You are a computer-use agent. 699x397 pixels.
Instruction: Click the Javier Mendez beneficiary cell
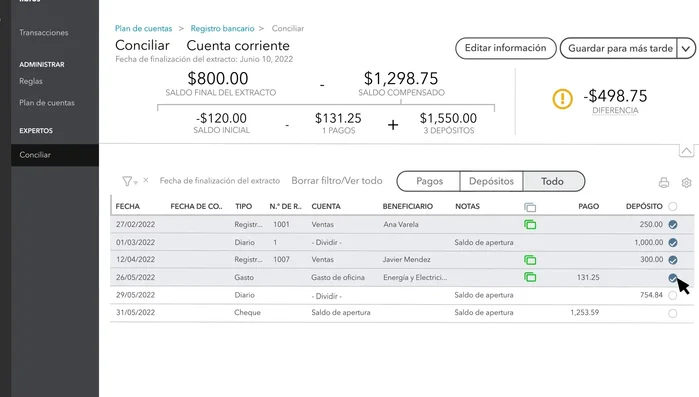(x=407, y=259)
